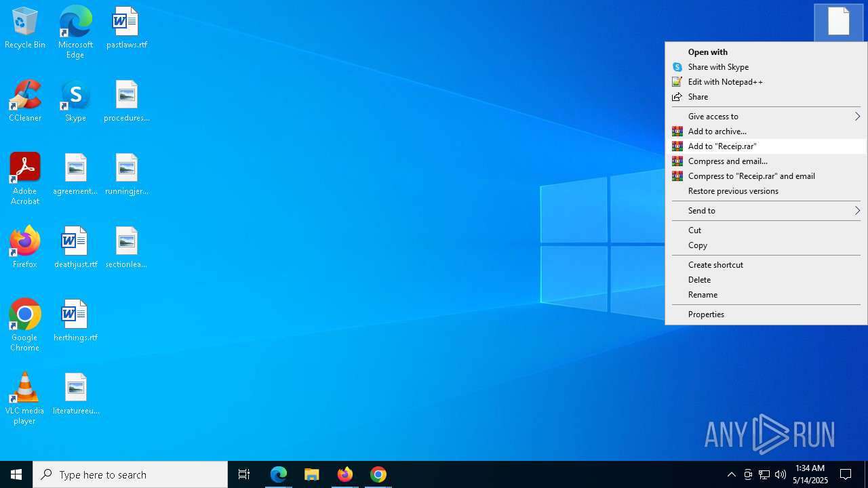The width and height of the screenshot is (868, 488).
Task: Choose Compress to "Receip.rar" and email
Action: click(766, 176)
